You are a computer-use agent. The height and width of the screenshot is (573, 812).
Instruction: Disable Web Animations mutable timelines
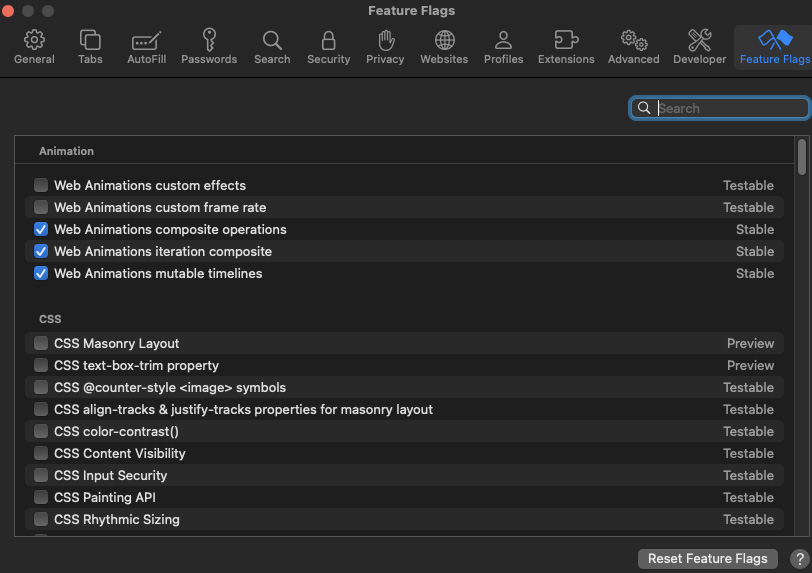click(x=41, y=273)
